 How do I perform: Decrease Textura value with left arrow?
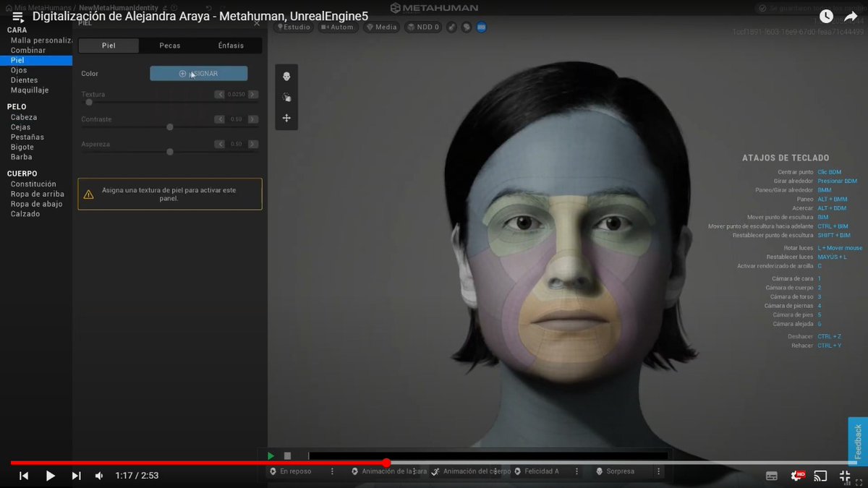[220, 95]
